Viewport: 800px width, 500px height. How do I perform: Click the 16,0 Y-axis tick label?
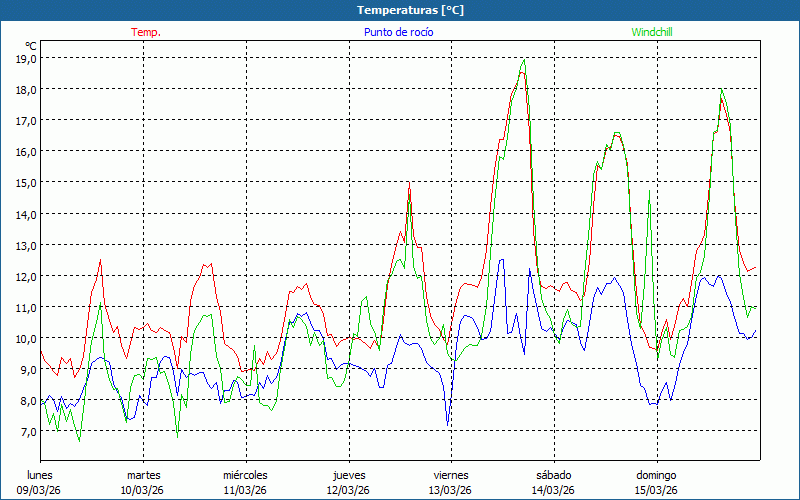click(x=26, y=151)
